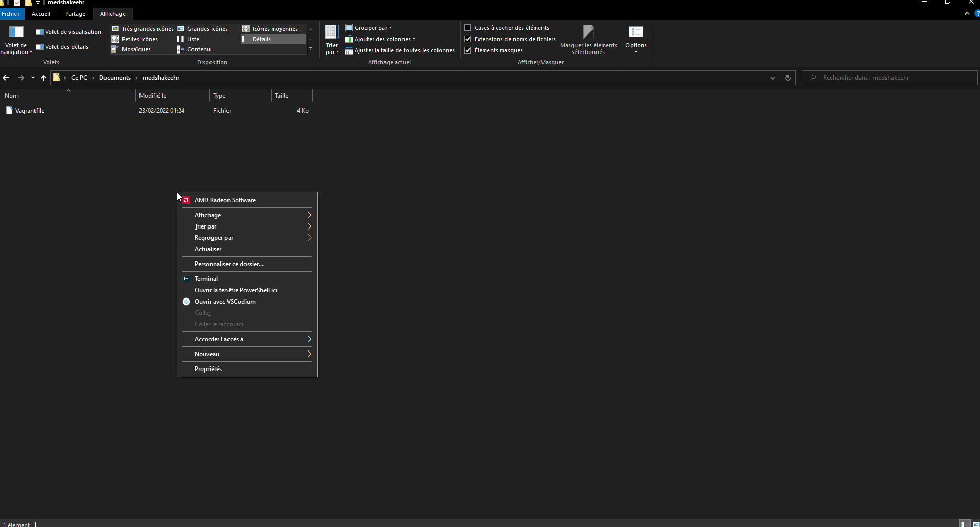Viewport: 980px width, 527px height.
Task: Choose the Détails layout
Action: (273, 39)
